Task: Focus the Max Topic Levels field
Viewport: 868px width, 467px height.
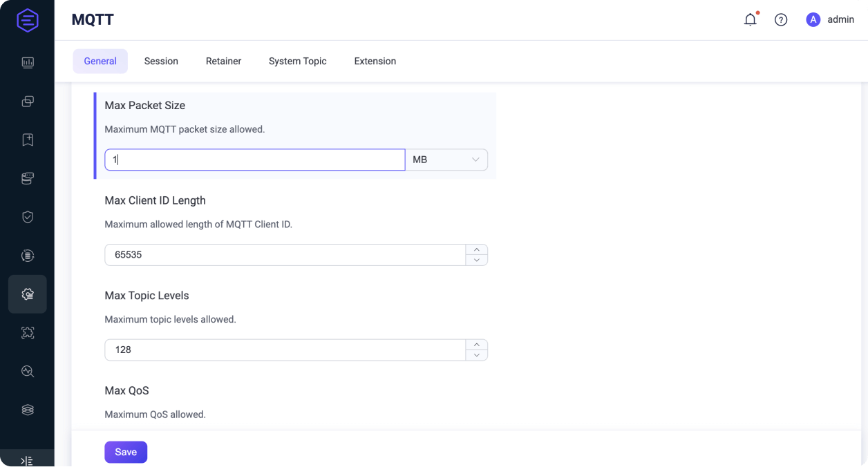Action: tap(285, 350)
